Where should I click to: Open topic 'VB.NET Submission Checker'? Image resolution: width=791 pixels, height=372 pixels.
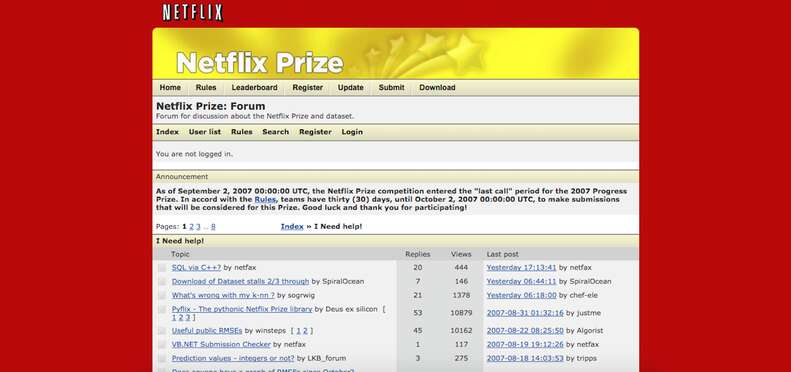point(221,344)
